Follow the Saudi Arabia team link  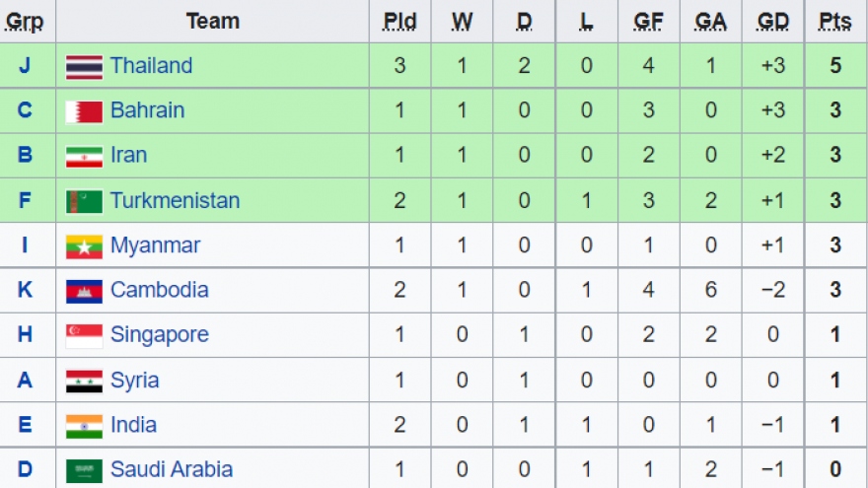172,470
